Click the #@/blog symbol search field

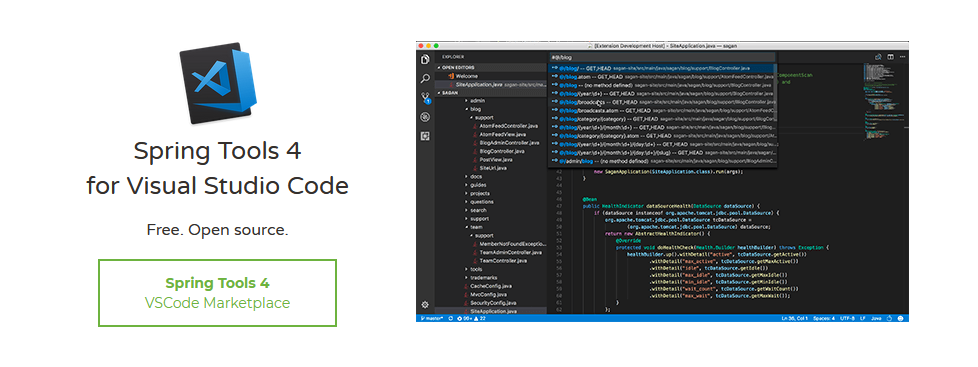(x=662, y=57)
